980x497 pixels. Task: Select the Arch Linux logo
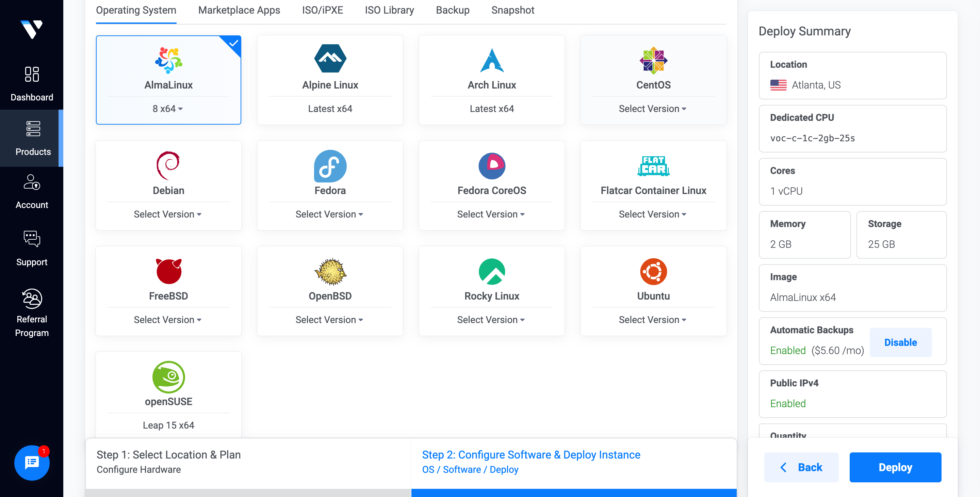(492, 60)
